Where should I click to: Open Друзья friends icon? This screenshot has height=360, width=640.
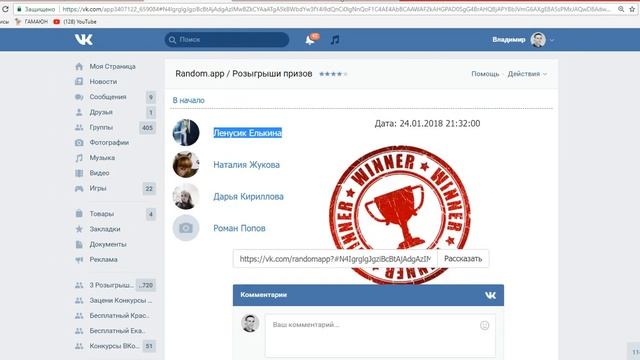pyautogui.click(x=79, y=112)
